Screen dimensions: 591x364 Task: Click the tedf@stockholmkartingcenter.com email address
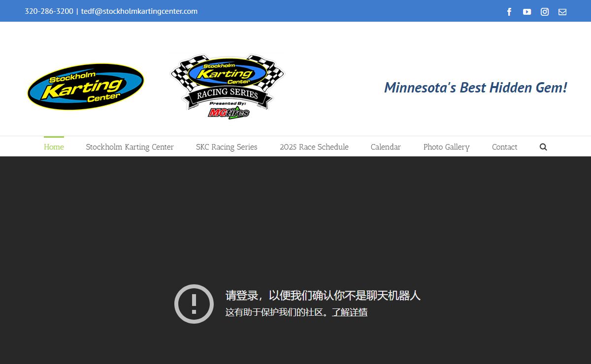click(x=139, y=11)
